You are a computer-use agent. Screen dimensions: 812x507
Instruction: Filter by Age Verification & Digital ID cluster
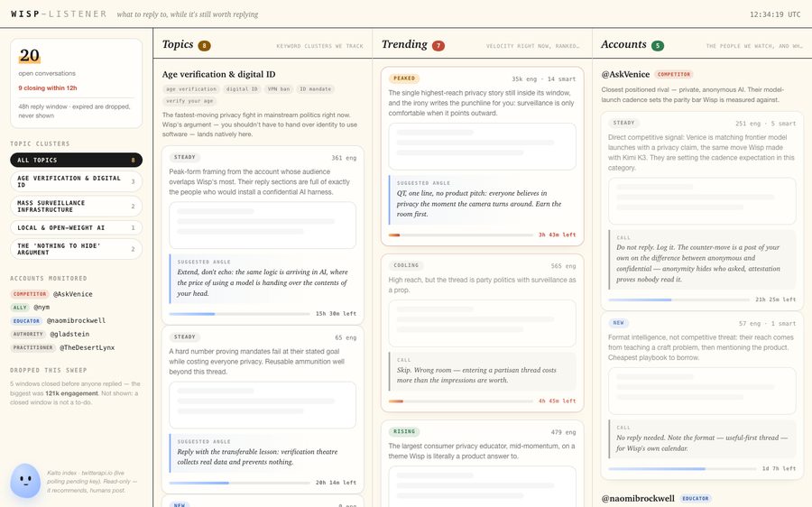pos(76,181)
